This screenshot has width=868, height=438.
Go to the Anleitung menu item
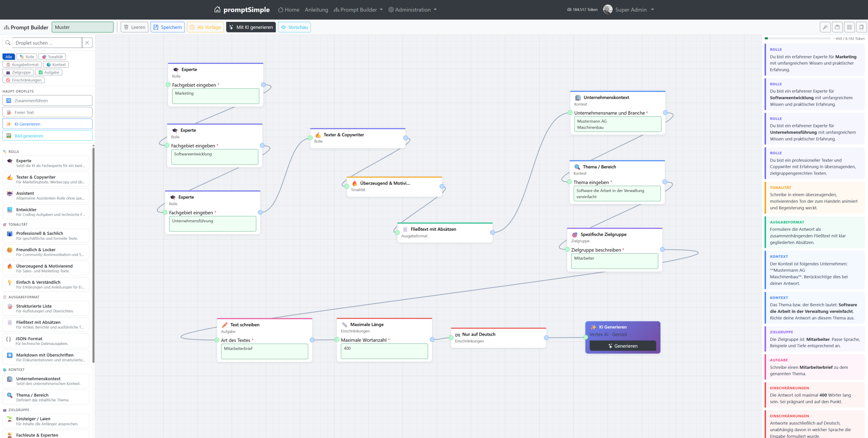(316, 9)
